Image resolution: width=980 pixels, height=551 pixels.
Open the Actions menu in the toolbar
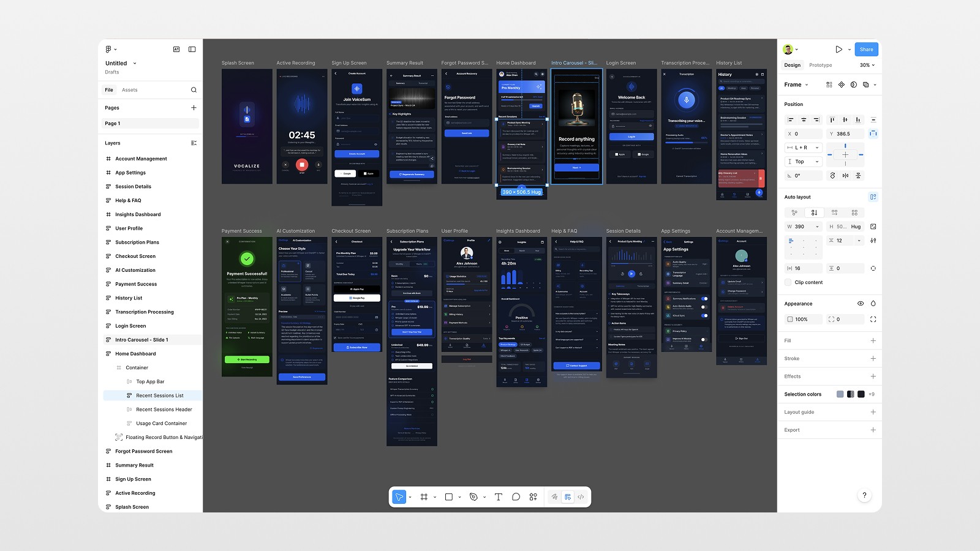point(533,497)
